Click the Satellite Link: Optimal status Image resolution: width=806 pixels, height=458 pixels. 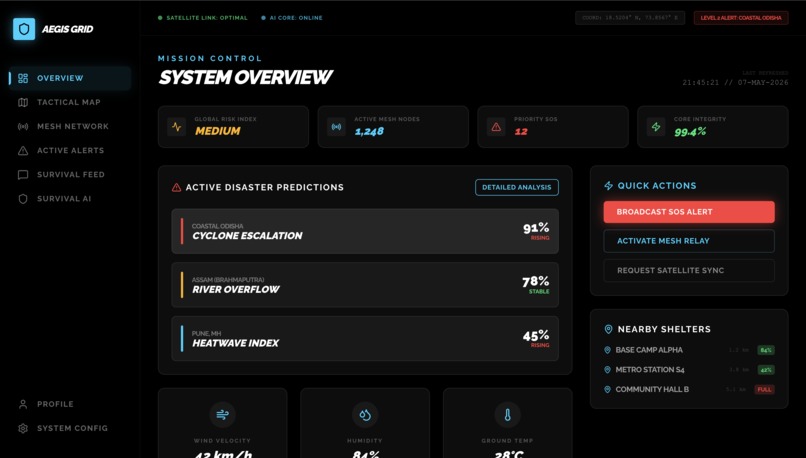tap(203, 18)
